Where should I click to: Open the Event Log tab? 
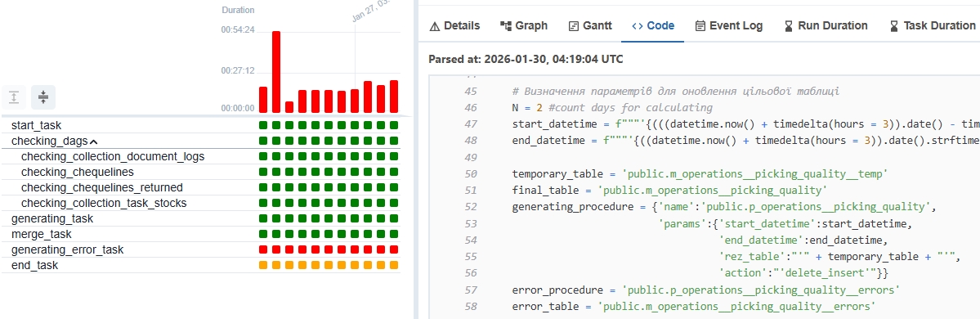coord(729,25)
